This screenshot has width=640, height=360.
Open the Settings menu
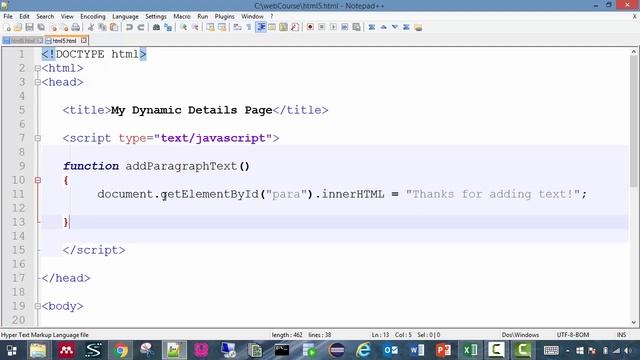tap(156, 16)
